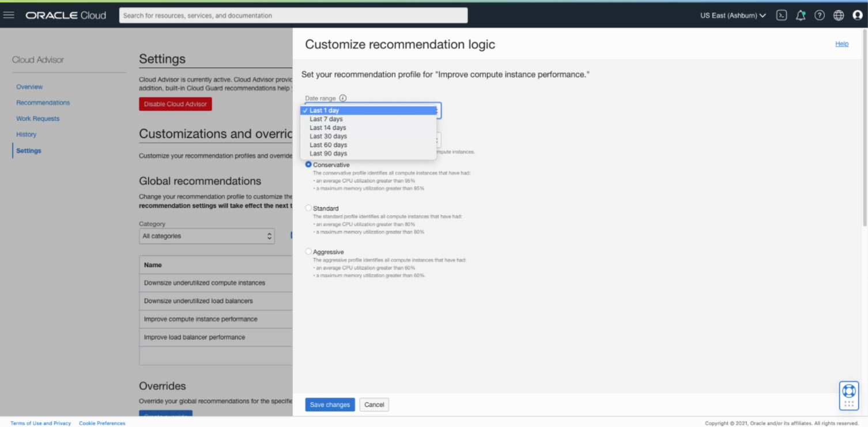Click the Save changes button
The width and height of the screenshot is (868, 427).
coord(330,404)
